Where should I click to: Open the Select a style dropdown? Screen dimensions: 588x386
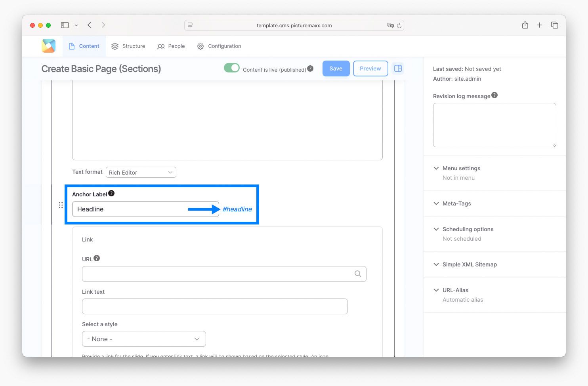pyautogui.click(x=144, y=339)
